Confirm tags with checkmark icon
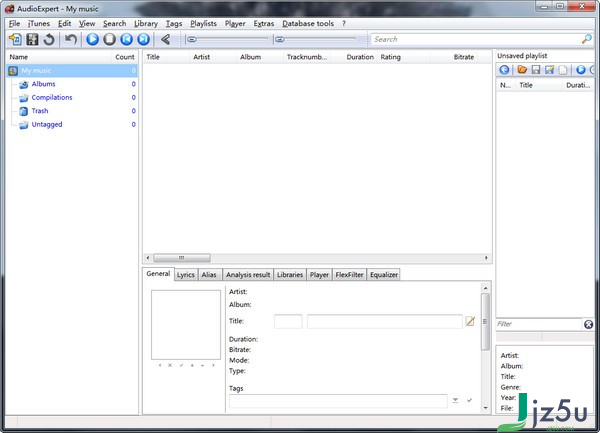The height and width of the screenshot is (433, 600). pyautogui.click(x=470, y=400)
